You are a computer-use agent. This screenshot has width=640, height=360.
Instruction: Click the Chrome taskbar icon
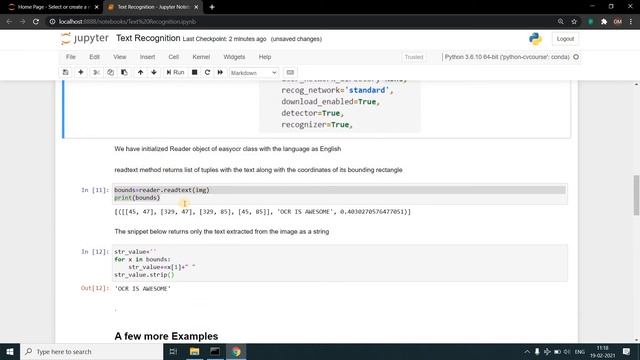(236, 351)
